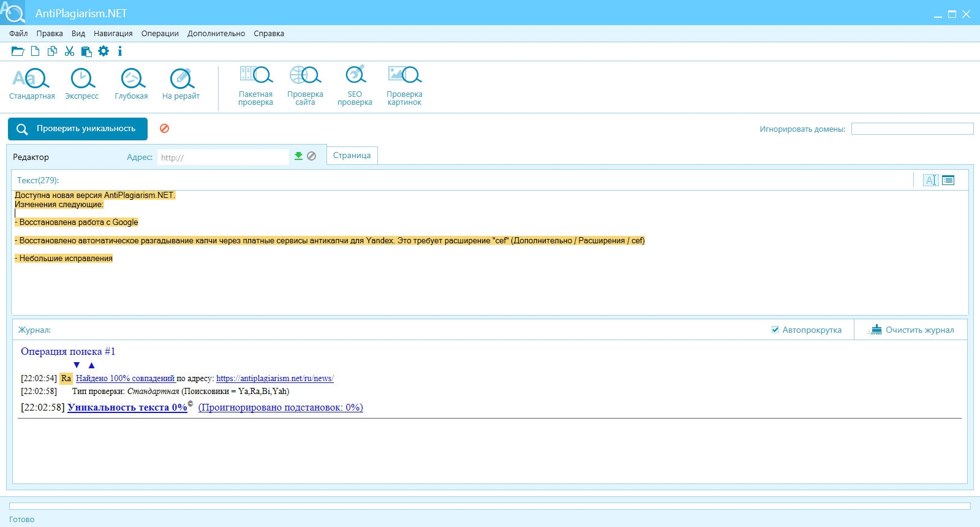The image size is (980, 527).
Task: Click the 'Тип проверки: Стандартная' log line
Action: 181,392
